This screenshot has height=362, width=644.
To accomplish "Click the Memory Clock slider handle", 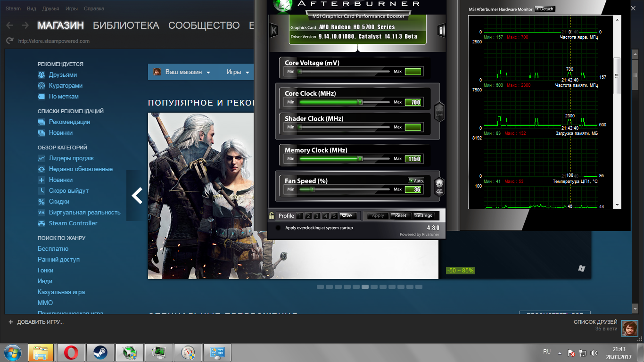I will click(x=360, y=159).
